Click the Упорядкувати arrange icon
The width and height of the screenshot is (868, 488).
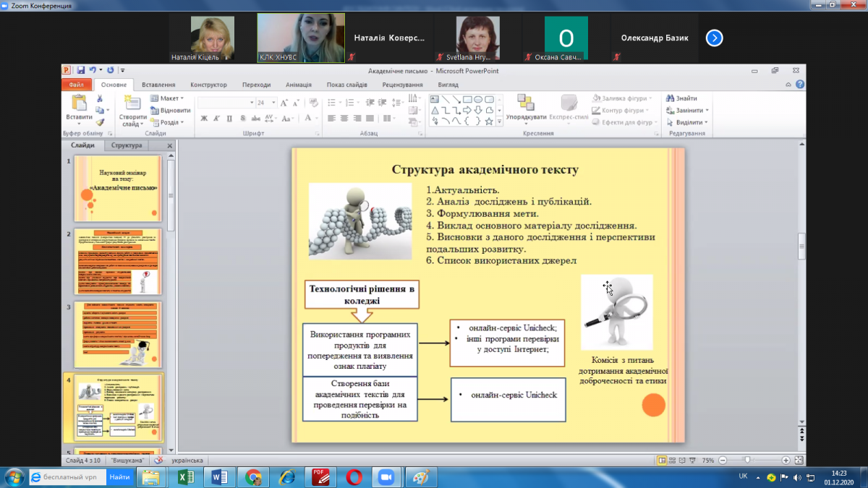(x=526, y=104)
